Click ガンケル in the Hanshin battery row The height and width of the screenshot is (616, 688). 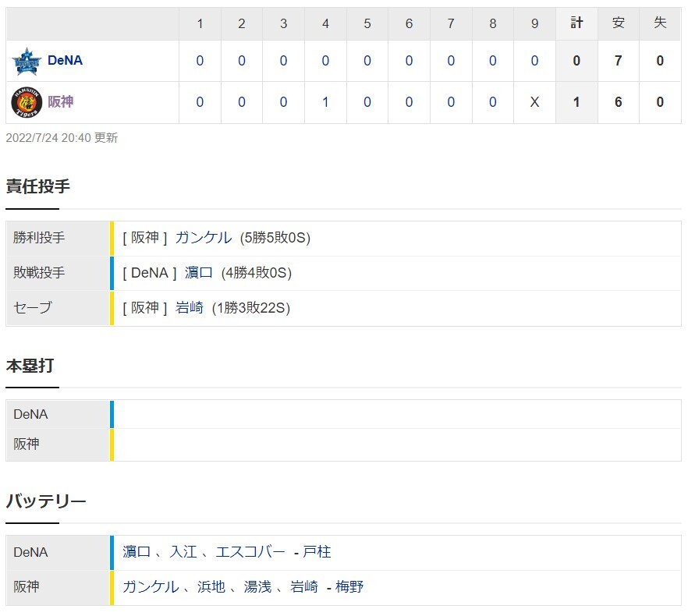[x=151, y=587]
